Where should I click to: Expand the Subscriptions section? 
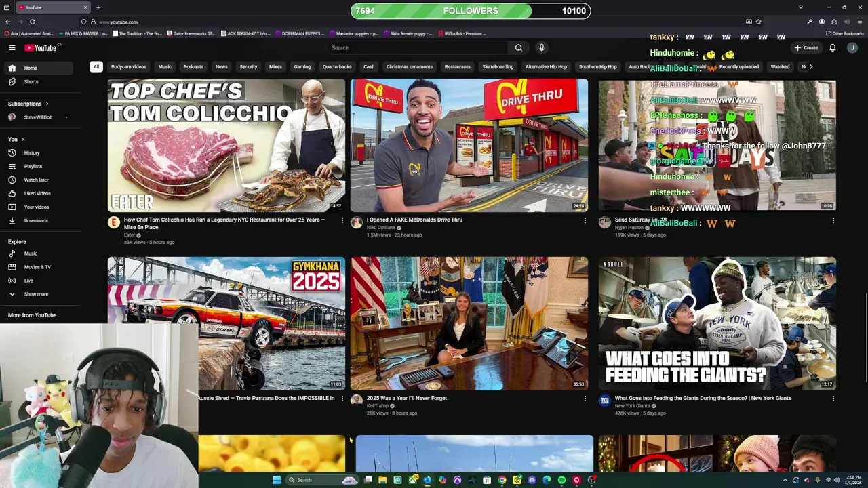tap(28, 104)
